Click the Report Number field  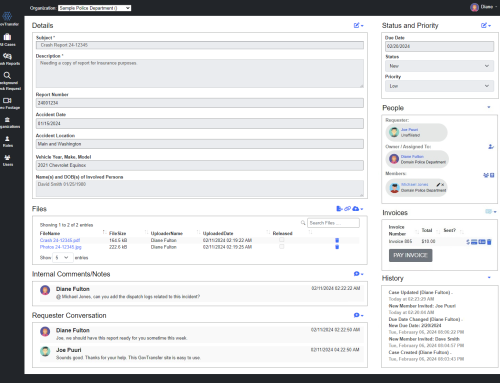[x=200, y=103]
